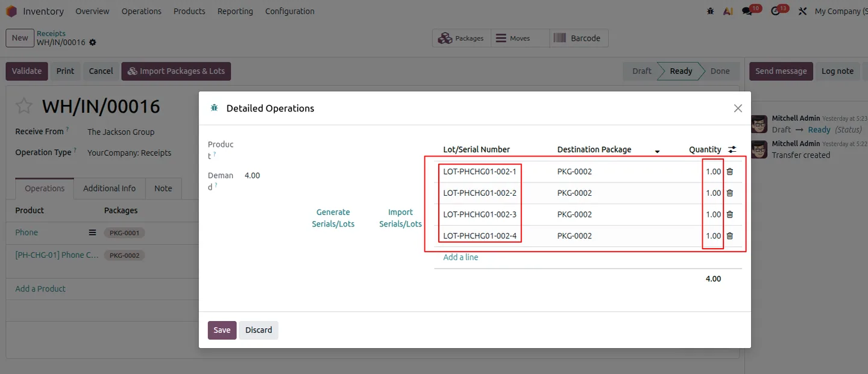The image size is (868, 374).
Task: Open the optional columns toggle beside Quantity
Action: [732, 149]
